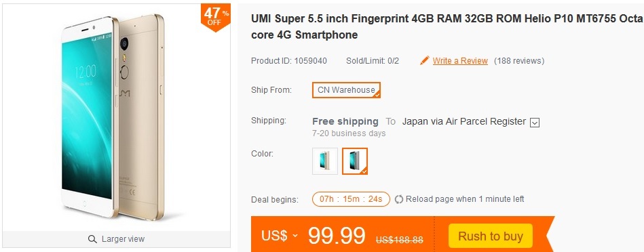Open Japan via Air Parcel Register selector
This screenshot has height=252, width=644.
click(470, 122)
